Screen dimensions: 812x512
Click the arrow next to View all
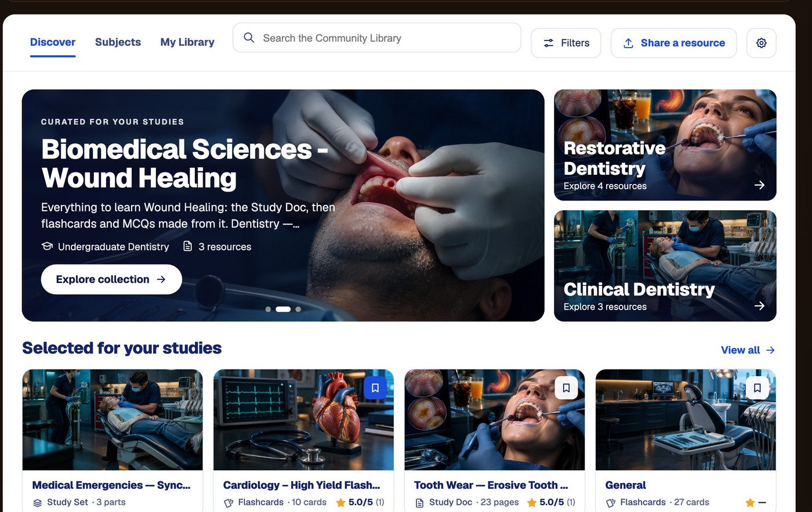(x=770, y=350)
